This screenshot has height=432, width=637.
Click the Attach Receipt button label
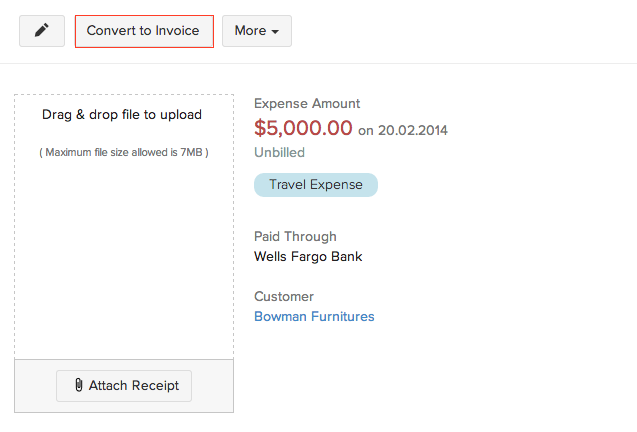click(x=133, y=386)
